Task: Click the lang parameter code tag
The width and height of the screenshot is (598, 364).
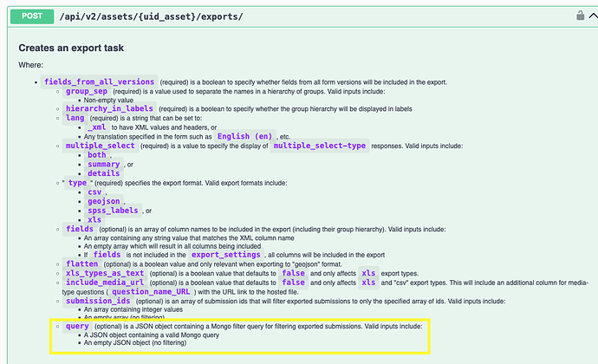Action: [75, 118]
